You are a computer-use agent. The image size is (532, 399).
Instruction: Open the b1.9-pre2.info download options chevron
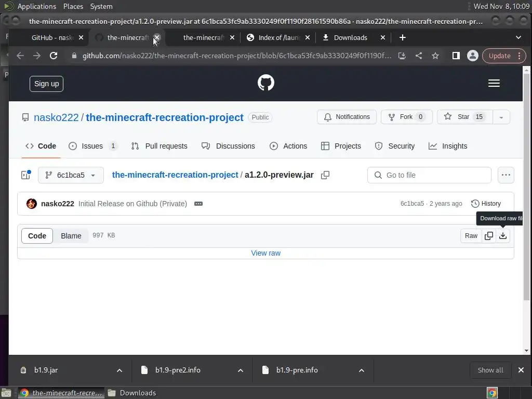(x=240, y=370)
